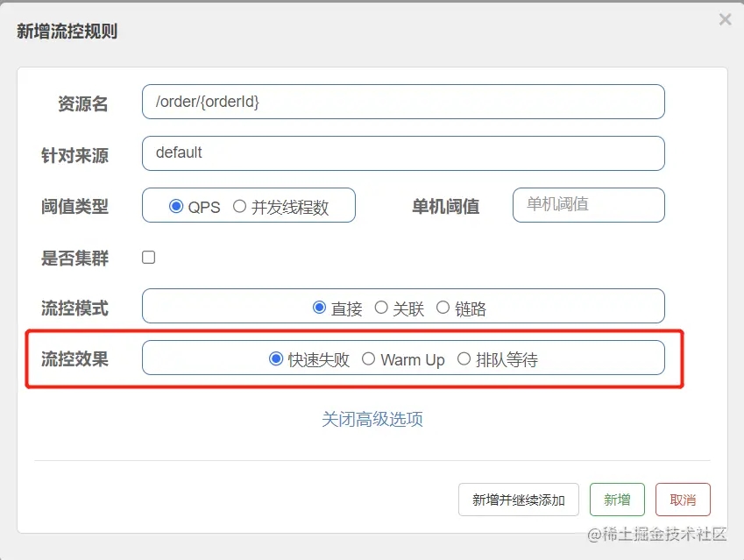This screenshot has width=744, height=560.
Task: Select the 直接 flow control mode
Action: point(319,307)
